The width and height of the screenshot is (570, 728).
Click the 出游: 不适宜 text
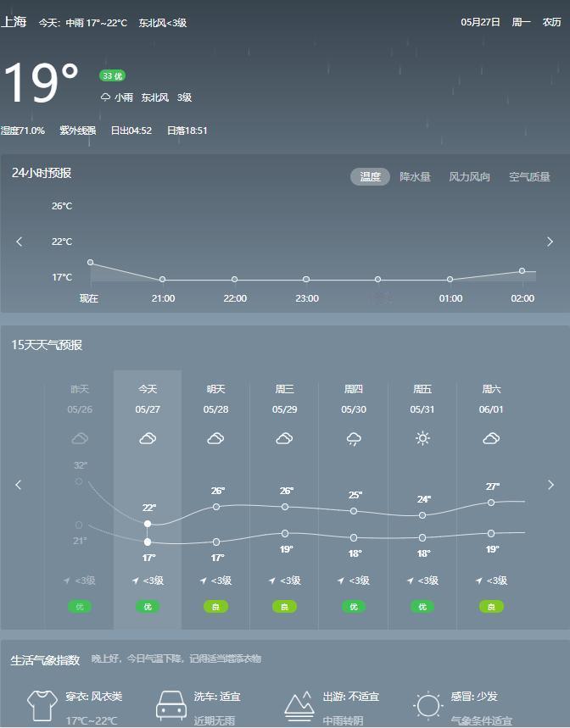[351, 697]
